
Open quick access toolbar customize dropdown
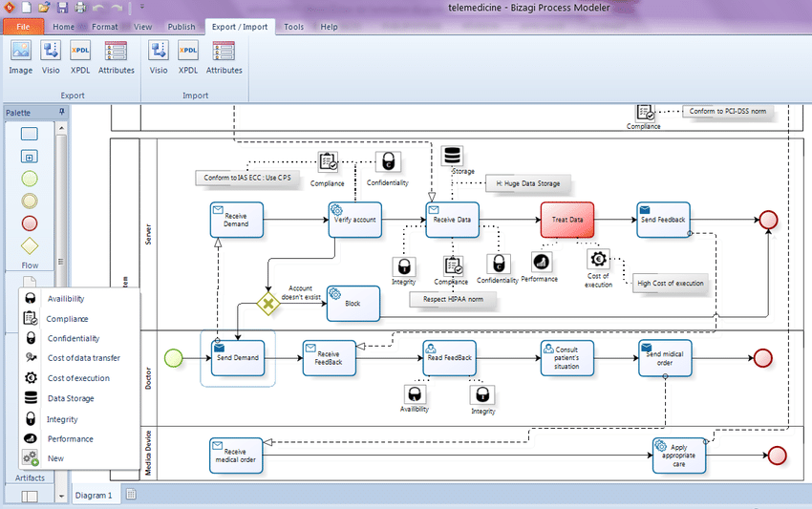click(x=142, y=8)
